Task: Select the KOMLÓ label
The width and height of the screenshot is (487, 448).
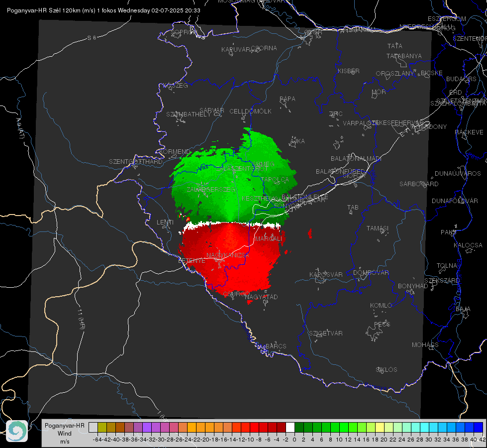Action: pyautogui.click(x=381, y=306)
